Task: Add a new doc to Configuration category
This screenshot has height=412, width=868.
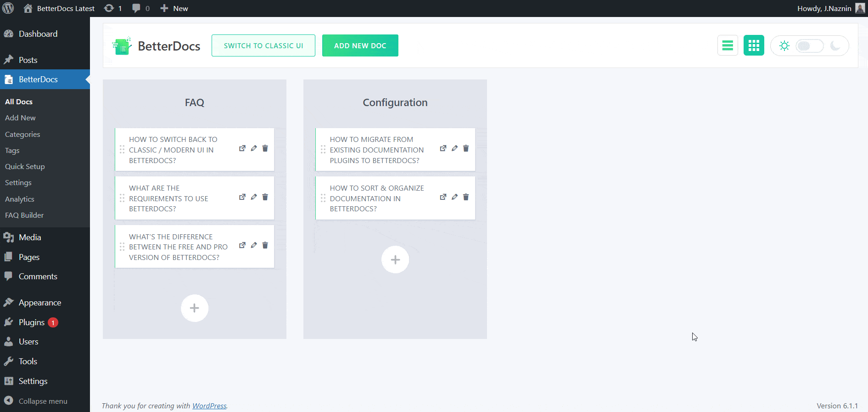Action: click(395, 260)
